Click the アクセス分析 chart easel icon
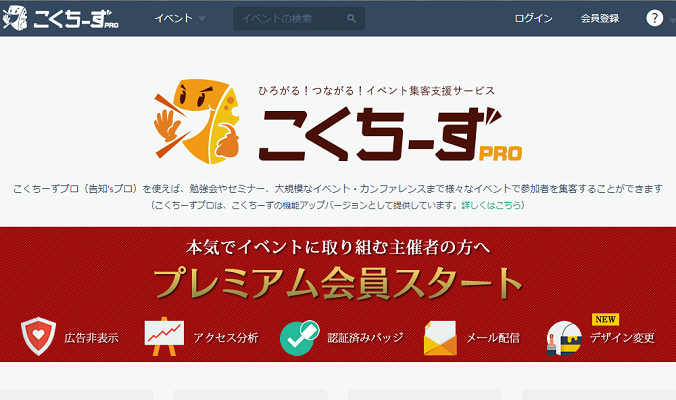This screenshot has width=676, height=400. pos(164,337)
